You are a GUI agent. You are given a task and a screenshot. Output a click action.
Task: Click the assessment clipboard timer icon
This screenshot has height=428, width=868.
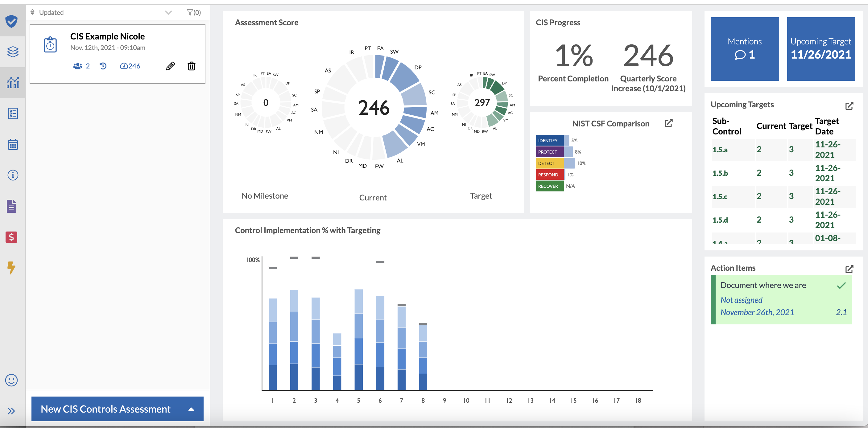[x=50, y=44]
